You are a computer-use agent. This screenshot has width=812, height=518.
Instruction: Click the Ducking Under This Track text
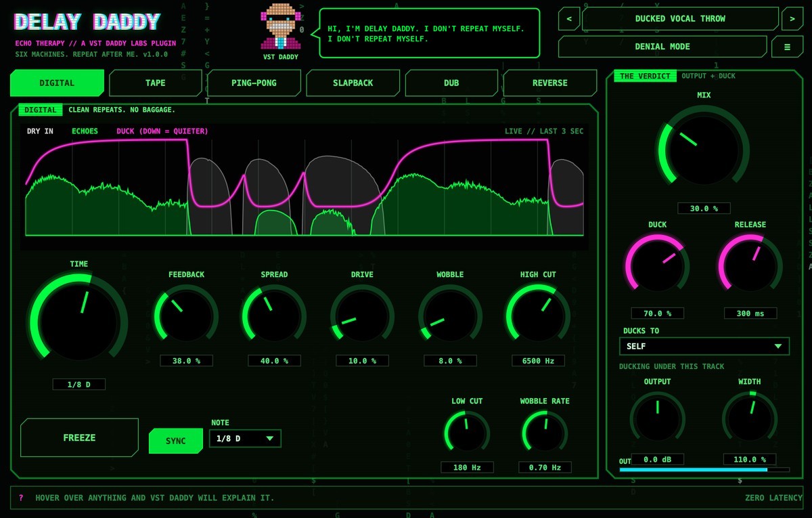point(672,366)
